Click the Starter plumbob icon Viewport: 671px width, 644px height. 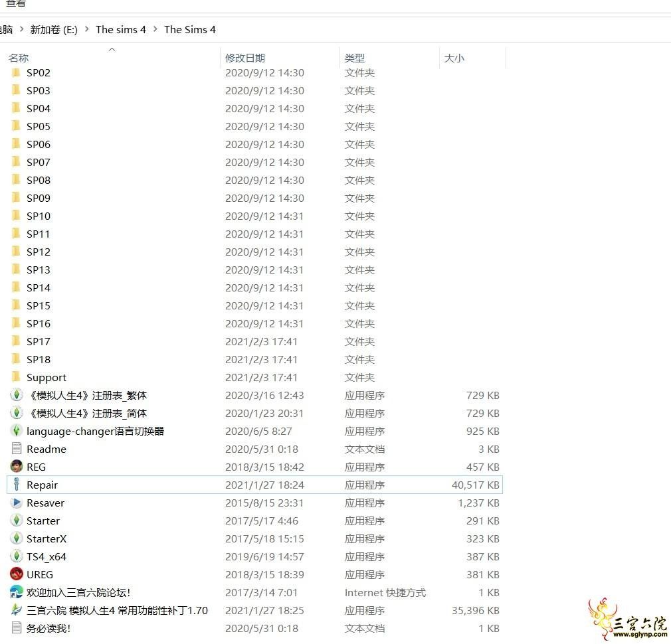(x=16, y=521)
